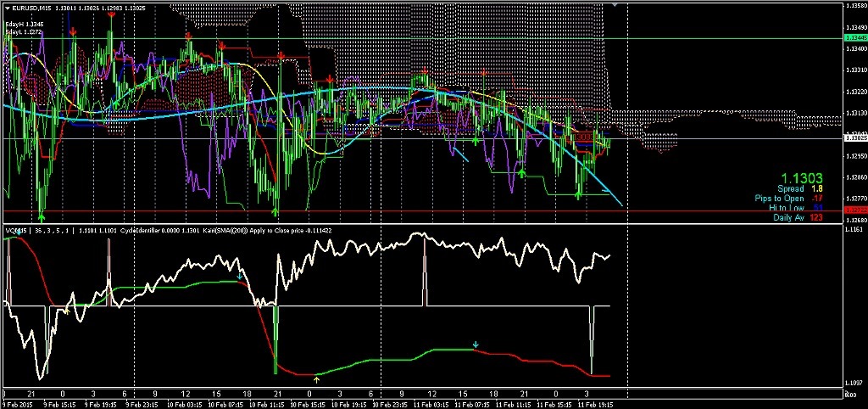
Task: Select the red 1.12722 price label on axis
Action: click(x=854, y=210)
